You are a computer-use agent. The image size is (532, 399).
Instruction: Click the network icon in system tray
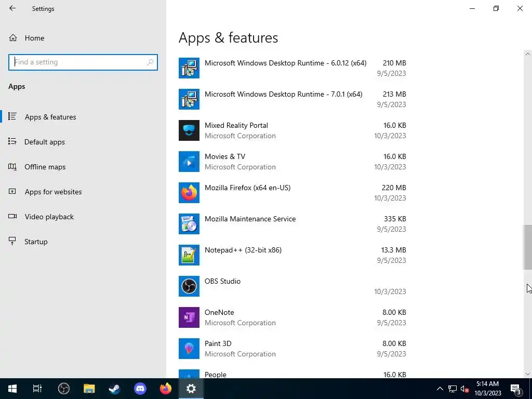click(x=453, y=389)
